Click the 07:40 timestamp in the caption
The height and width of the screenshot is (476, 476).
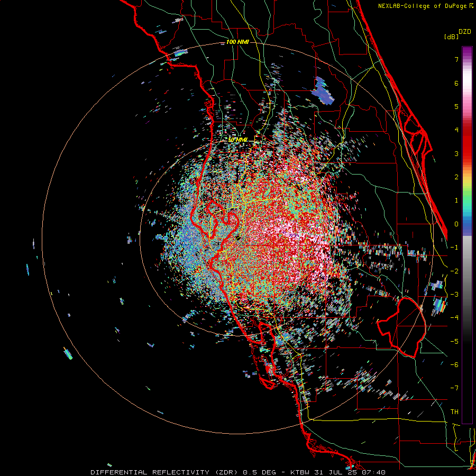375,472
